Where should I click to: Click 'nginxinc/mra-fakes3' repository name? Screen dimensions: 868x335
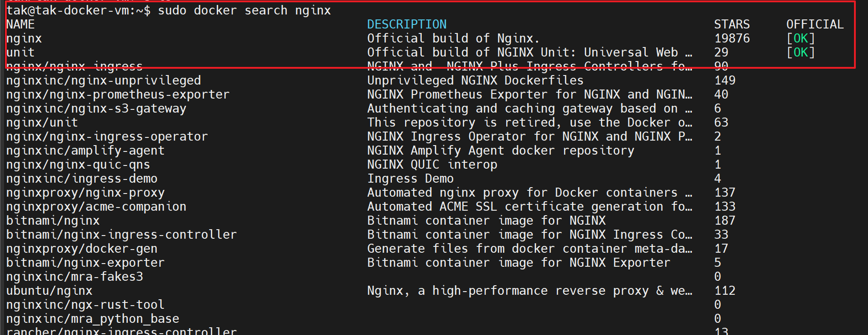pyautogui.click(x=75, y=277)
